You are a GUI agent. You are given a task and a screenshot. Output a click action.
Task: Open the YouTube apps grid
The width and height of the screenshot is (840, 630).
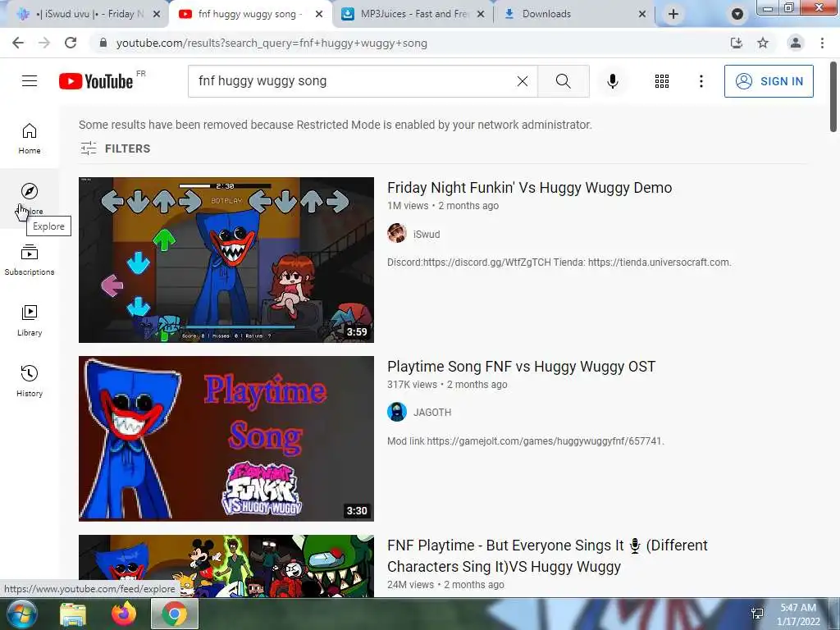[x=662, y=81]
